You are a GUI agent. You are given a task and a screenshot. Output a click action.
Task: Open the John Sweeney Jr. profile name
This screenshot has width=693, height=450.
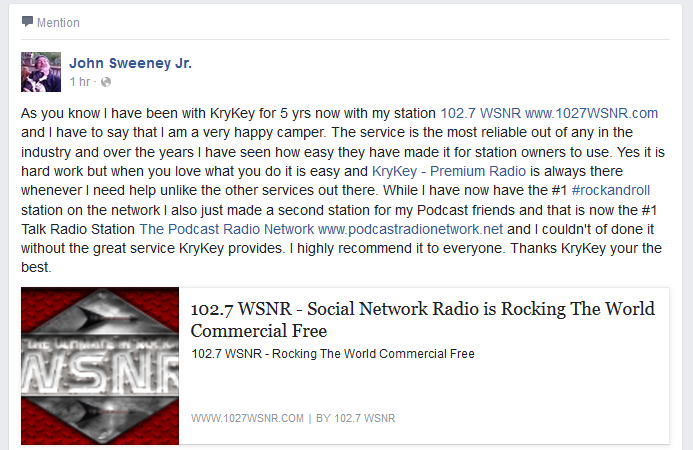pos(130,63)
